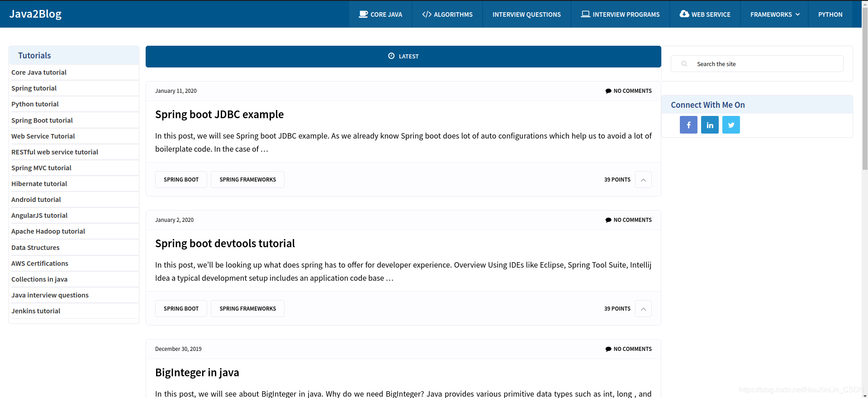Click the cloud Web Service icon
Viewport: 868px width, 398px height.
(684, 14)
